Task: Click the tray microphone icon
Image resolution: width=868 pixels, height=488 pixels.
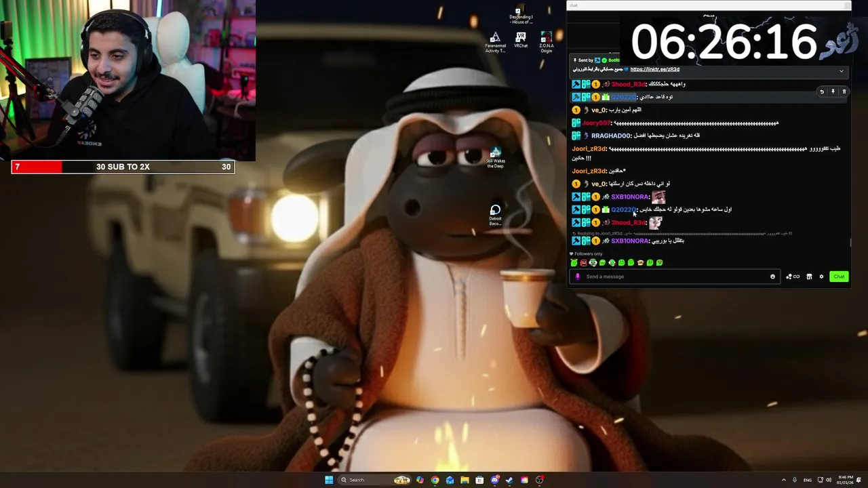Action: coord(795,480)
